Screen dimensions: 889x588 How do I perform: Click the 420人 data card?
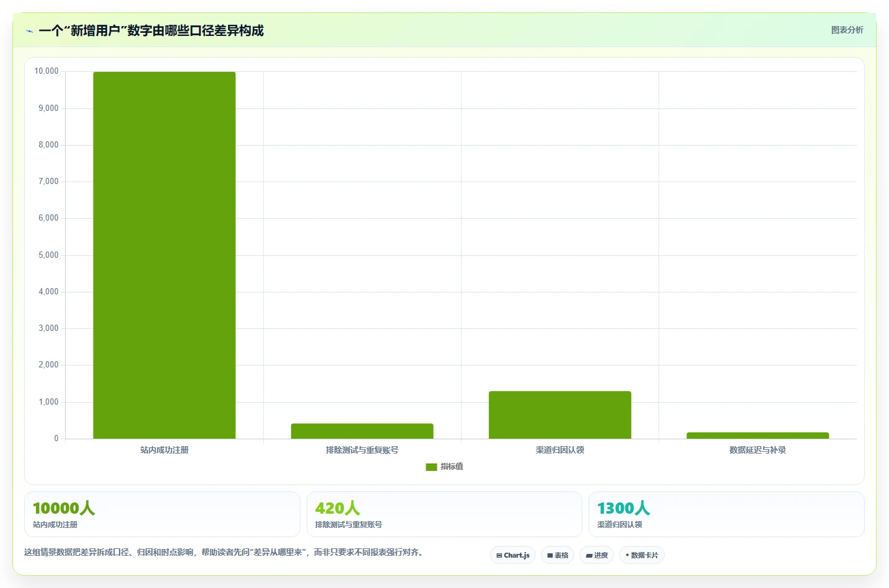[x=444, y=514]
